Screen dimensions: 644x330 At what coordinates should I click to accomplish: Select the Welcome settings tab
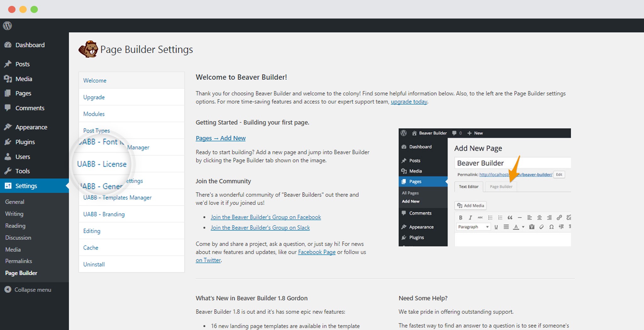click(131, 80)
